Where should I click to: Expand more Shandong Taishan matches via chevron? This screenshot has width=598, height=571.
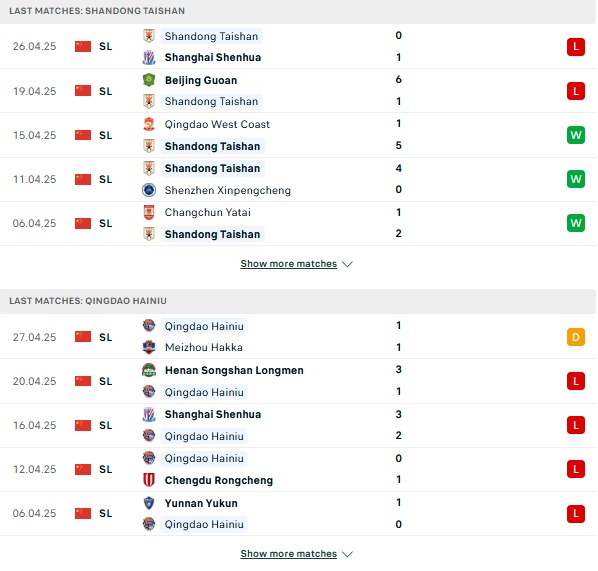point(347,264)
